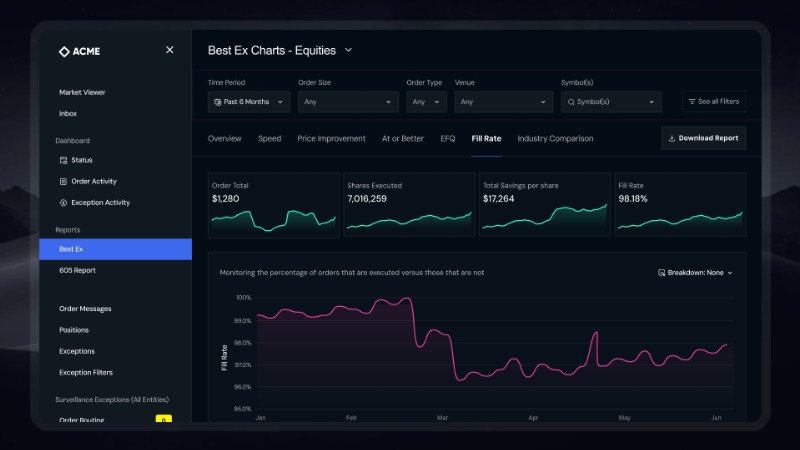
Task: Click the Fill Rate 98.18% card
Action: point(680,205)
